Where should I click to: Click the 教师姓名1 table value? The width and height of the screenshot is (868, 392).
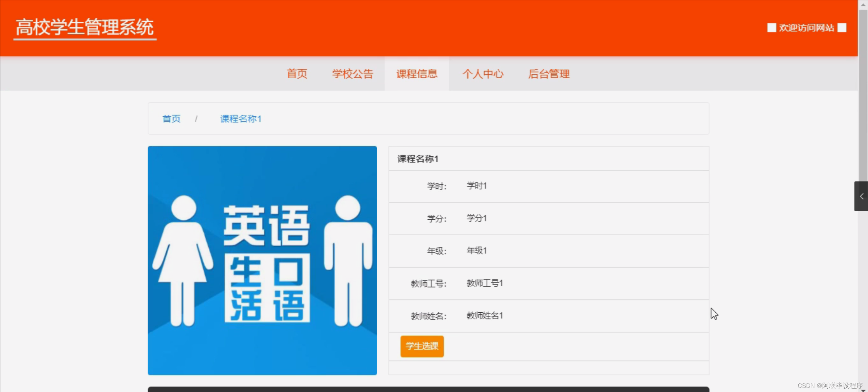485,315
